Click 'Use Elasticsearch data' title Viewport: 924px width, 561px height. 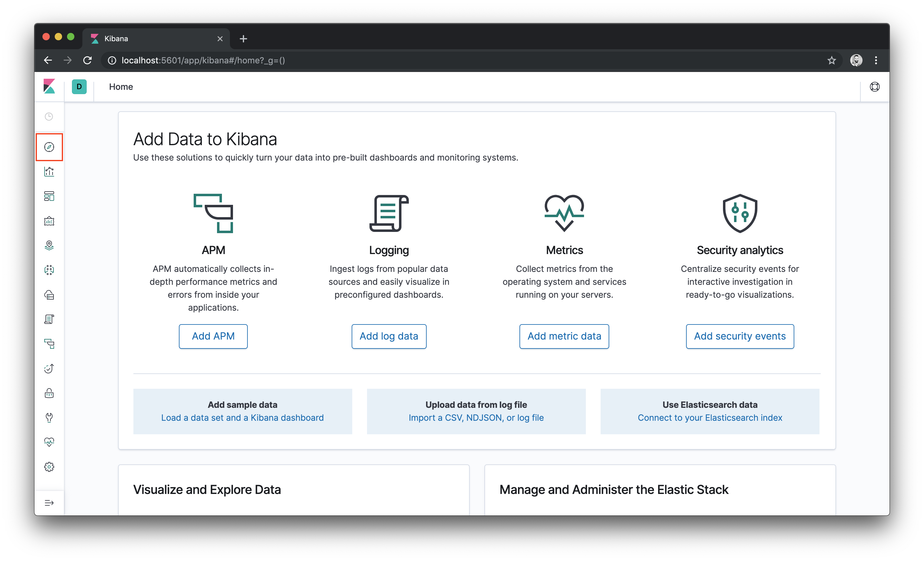tap(710, 404)
